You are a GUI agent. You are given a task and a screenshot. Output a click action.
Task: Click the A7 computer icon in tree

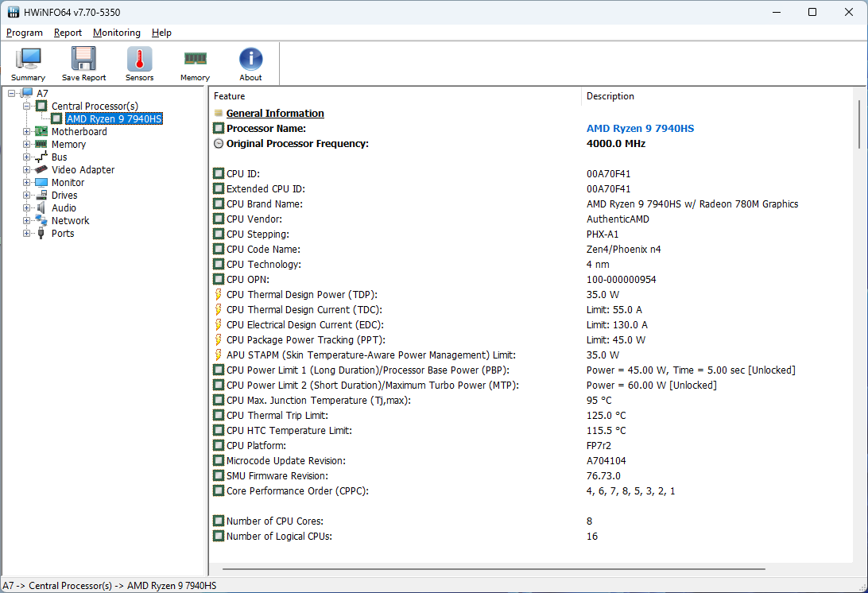(27, 93)
